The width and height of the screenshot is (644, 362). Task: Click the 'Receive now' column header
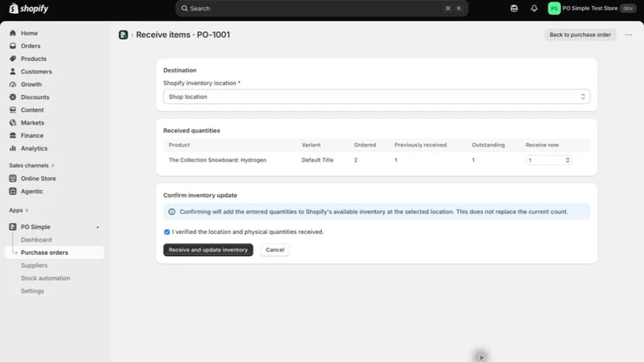pos(542,145)
